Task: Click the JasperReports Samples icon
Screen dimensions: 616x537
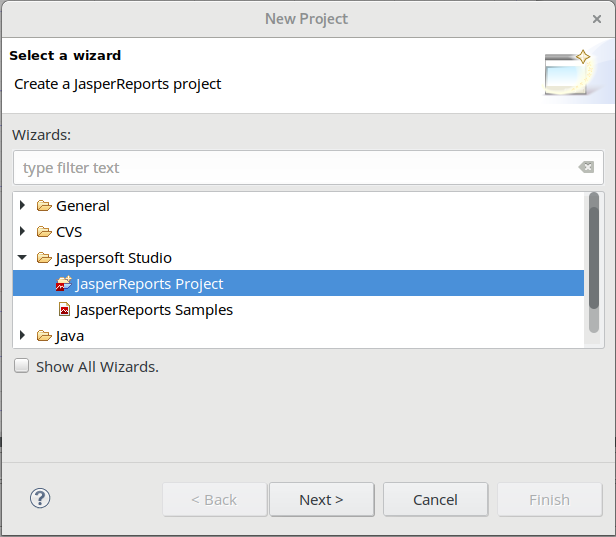Action: [x=64, y=310]
